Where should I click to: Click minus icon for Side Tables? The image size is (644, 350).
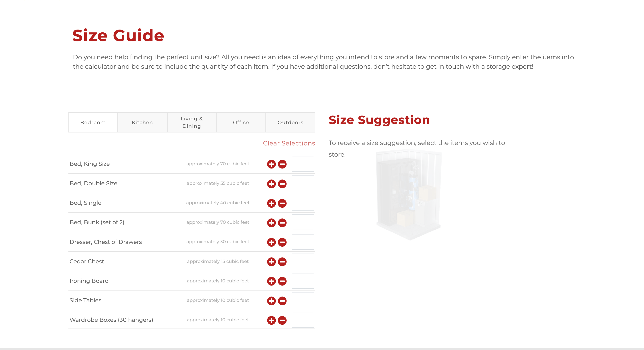click(x=282, y=301)
